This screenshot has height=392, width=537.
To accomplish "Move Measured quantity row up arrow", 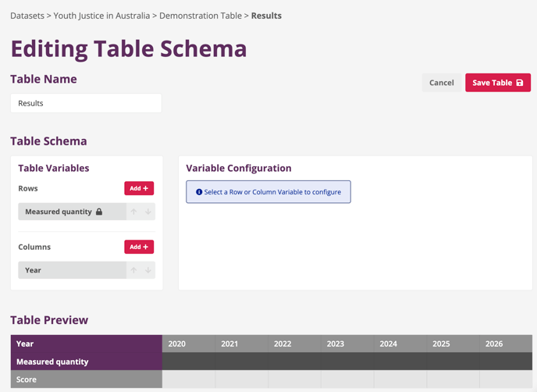I will (133, 212).
